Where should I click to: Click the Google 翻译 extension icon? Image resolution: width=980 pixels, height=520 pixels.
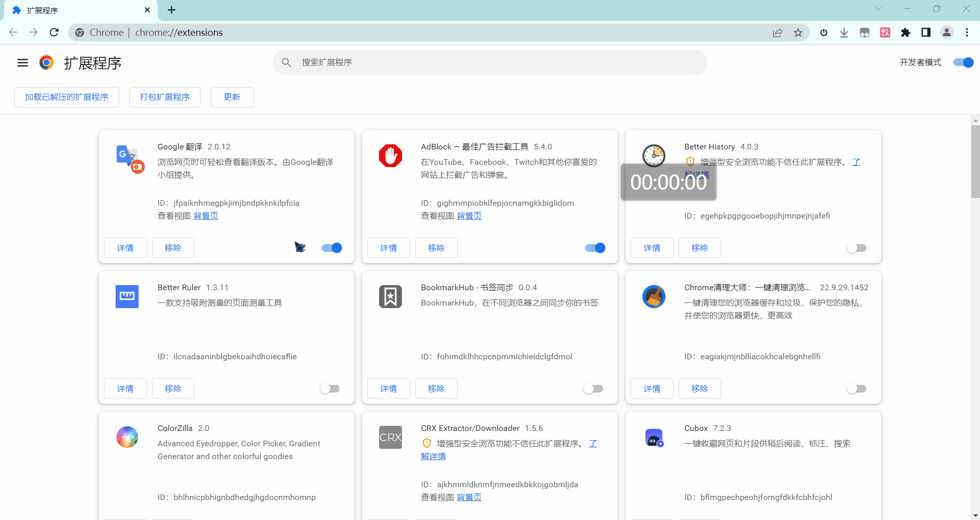point(130,158)
